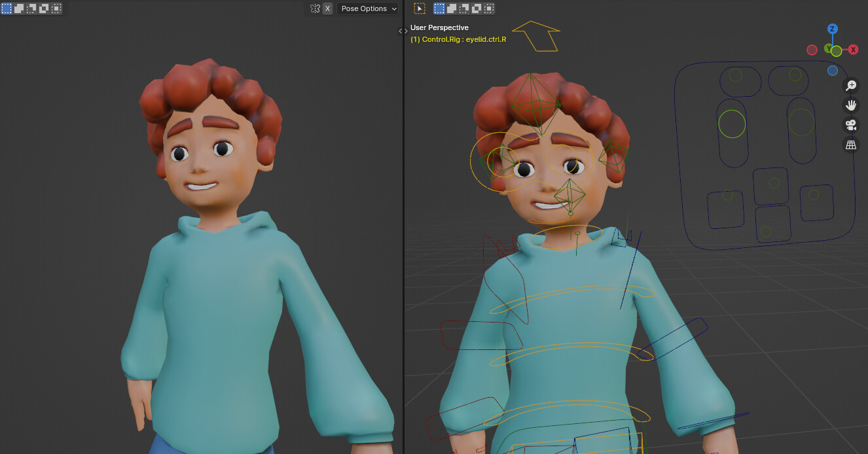868x454 pixels.
Task: Choose Subtract select mode in right viewport header
Action: (463, 8)
